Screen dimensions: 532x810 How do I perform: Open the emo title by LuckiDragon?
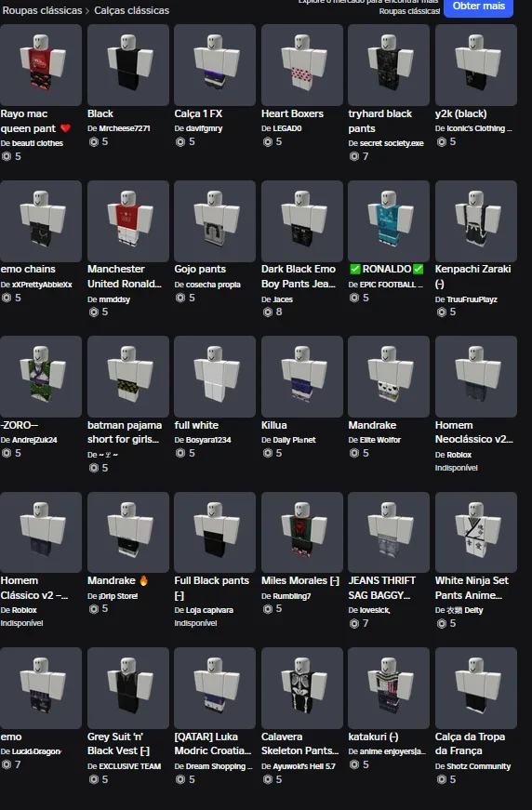coord(11,737)
